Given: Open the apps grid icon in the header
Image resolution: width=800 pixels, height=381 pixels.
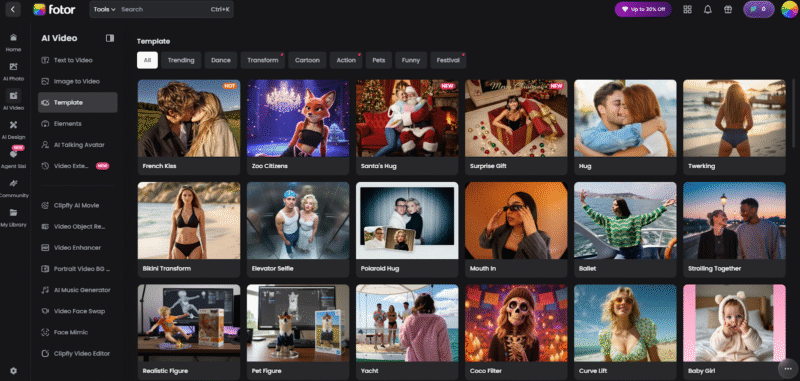Looking at the screenshot, I should pyautogui.click(x=687, y=10).
